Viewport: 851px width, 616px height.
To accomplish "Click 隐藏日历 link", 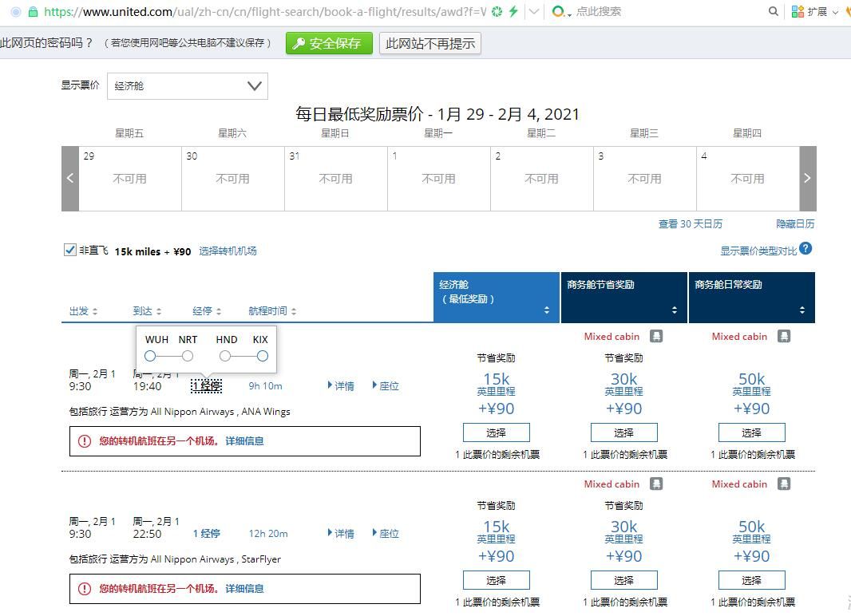I will (795, 224).
